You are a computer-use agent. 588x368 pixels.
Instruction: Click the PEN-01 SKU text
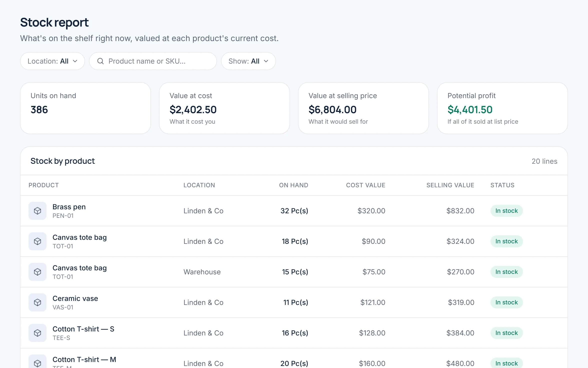pyautogui.click(x=63, y=216)
